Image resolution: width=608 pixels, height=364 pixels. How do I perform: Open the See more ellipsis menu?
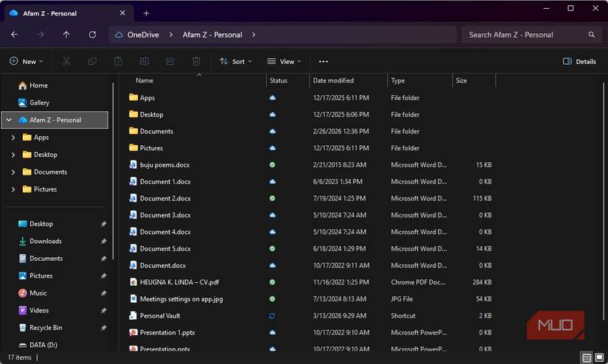(323, 61)
